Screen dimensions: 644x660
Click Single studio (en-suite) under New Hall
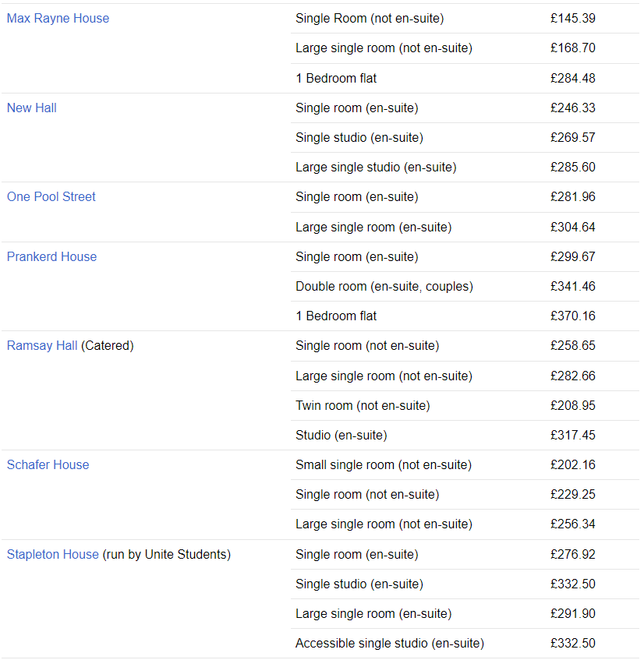359,138
